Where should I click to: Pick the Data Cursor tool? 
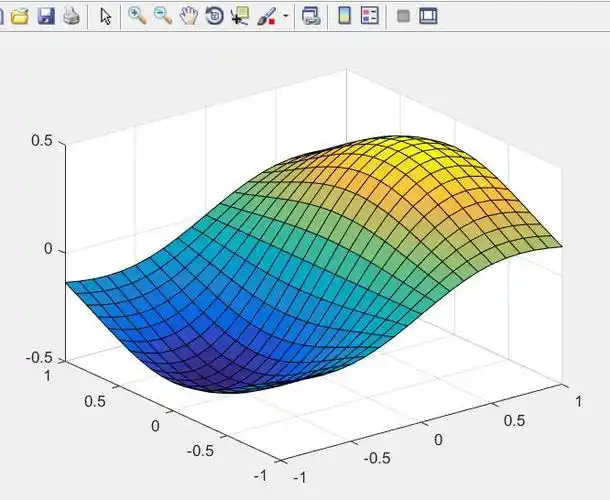[x=240, y=17]
